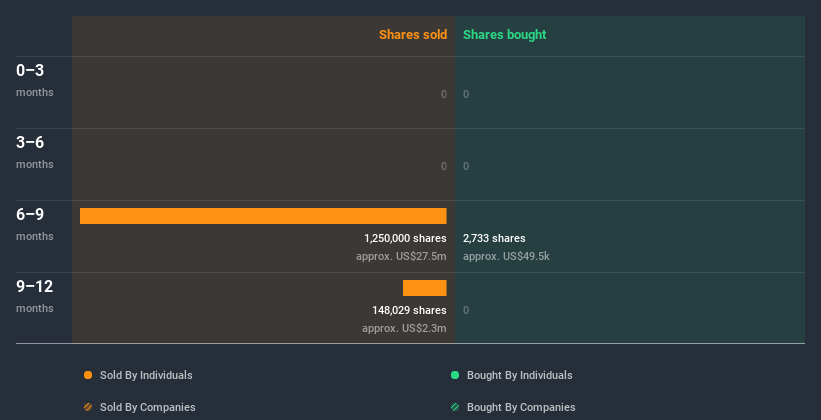Select the Shares sold column header

tap(413, 35)
